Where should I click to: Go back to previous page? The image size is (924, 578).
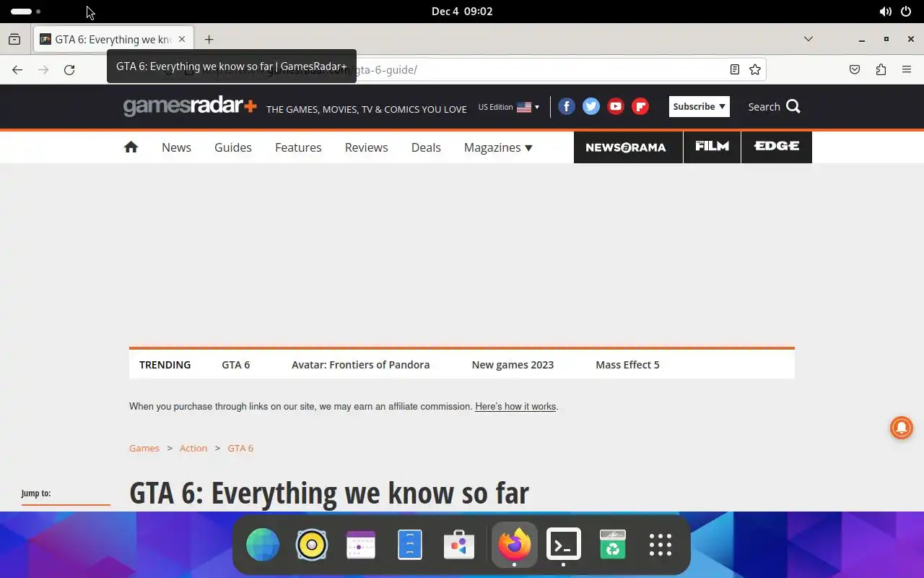(17, 69)
